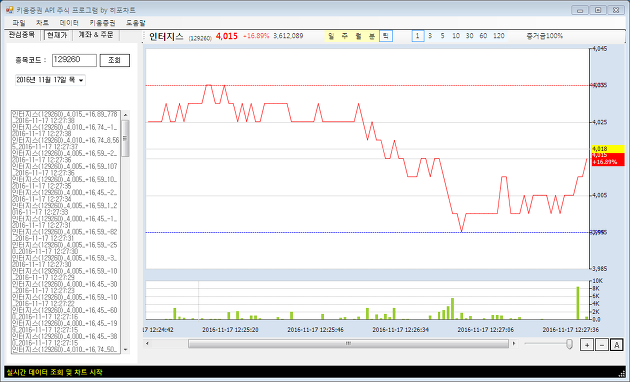Click the toolbar grip handle beside 인터지스
This screenshot has height=382, width=630.
(x=144, y=37)
